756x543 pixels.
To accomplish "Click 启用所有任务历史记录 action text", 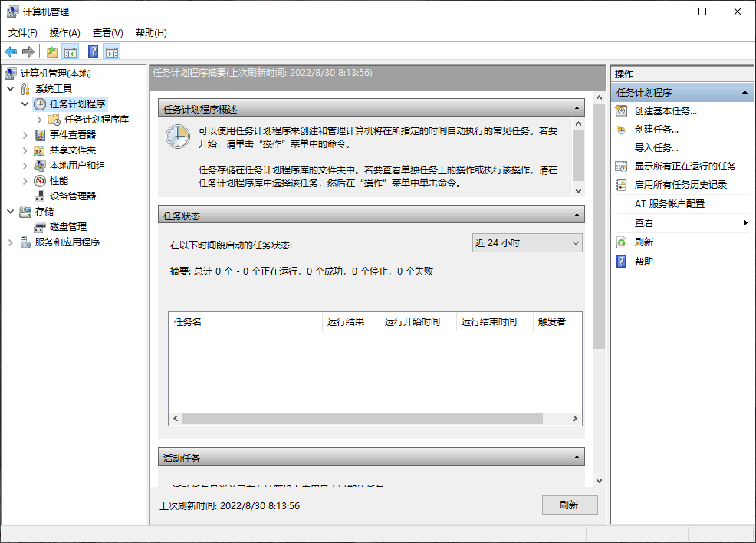I will click(x=681, y=185).
